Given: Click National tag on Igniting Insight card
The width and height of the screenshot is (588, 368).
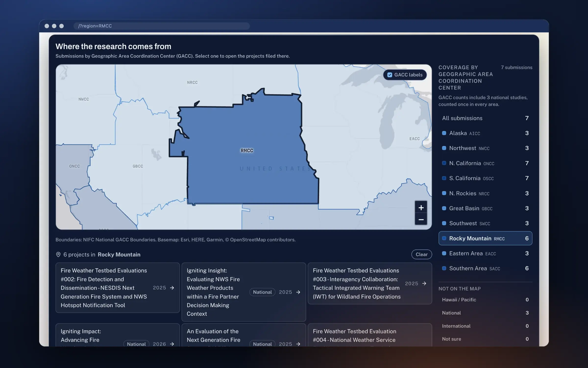Looking at the screenshot, I should coord(262,292).
